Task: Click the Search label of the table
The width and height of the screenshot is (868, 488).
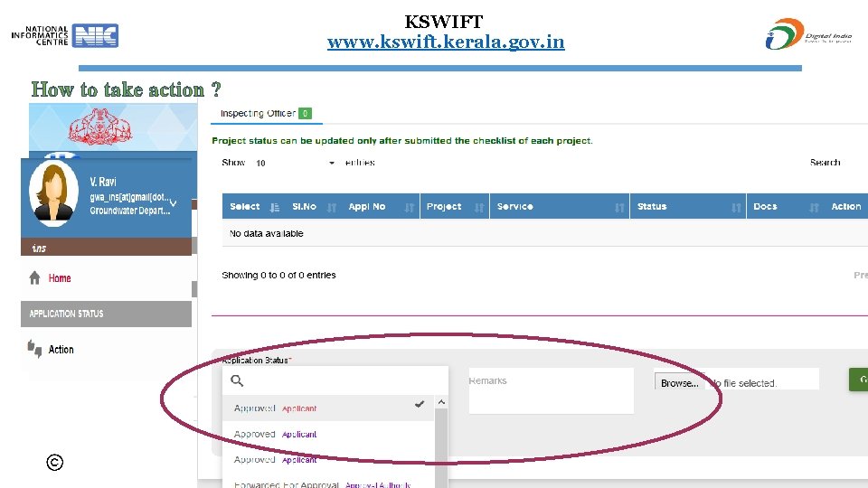Action: [825, 163]
